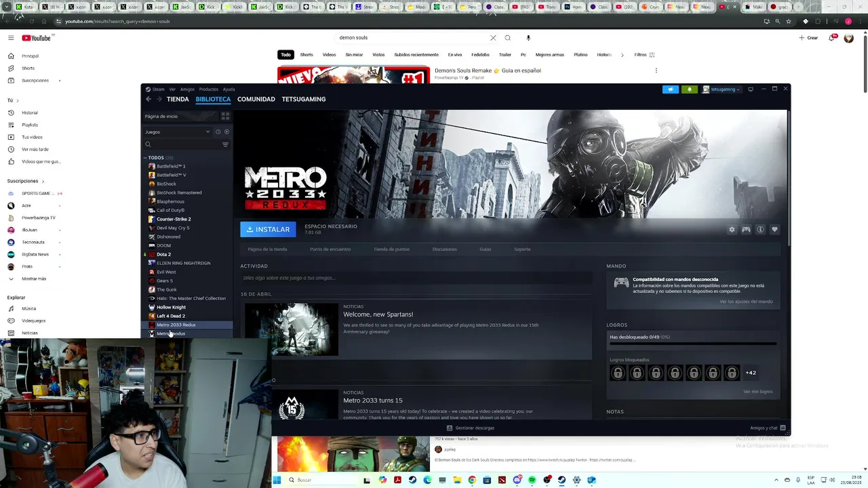Viewport: 868px width, 488px height.
Task: Clear the YouTube search text
Action: click(x=493, y=38)
